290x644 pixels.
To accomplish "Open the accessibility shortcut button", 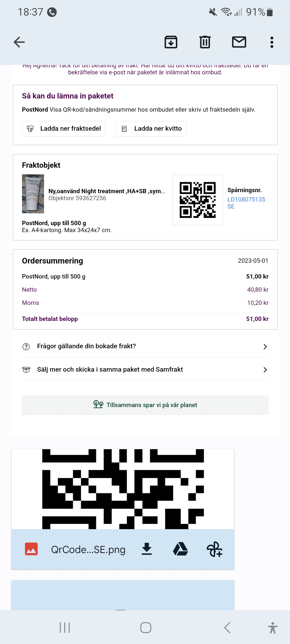I will coord(273,628).
